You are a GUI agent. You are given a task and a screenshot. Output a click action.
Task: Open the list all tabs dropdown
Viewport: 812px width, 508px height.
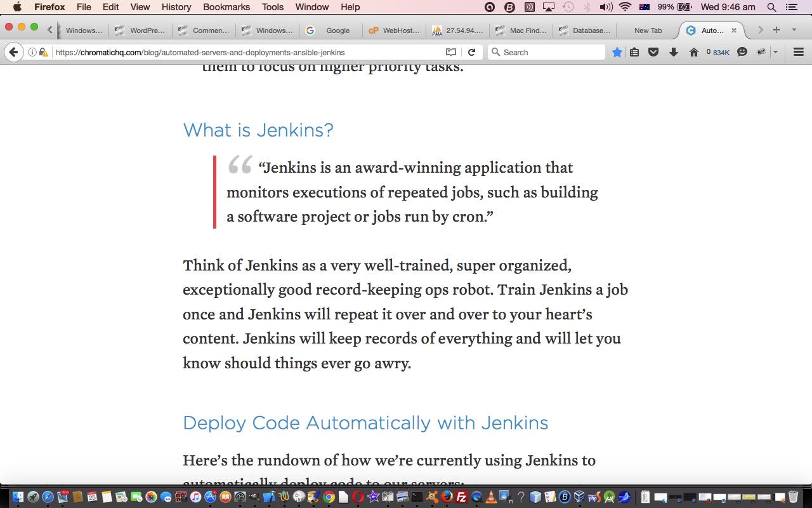(x=794, y=30)
